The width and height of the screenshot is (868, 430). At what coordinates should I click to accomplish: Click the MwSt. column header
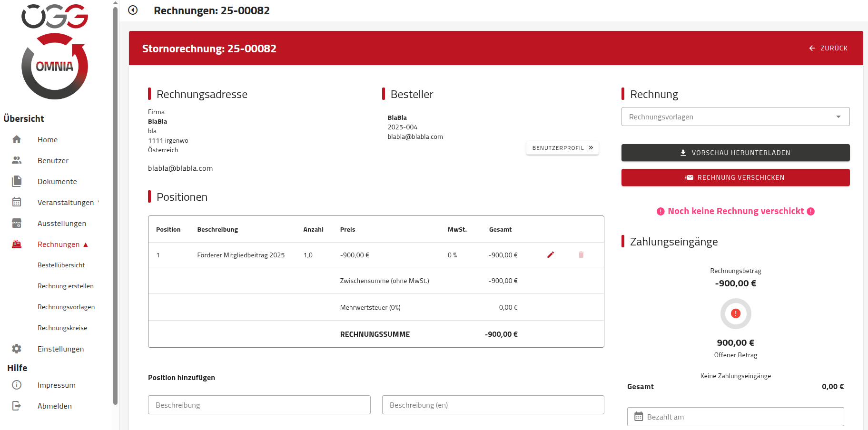[457, 229]
